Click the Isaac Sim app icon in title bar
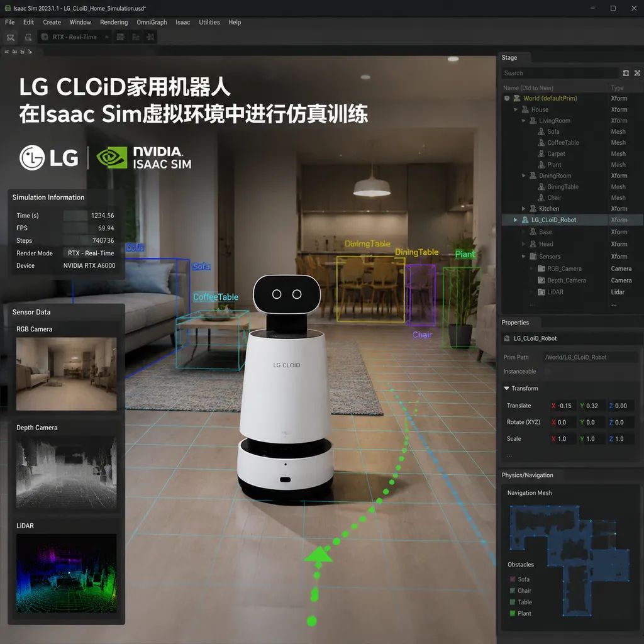The height and width of the screenshot is (644, 644). (x=8, y=8)
